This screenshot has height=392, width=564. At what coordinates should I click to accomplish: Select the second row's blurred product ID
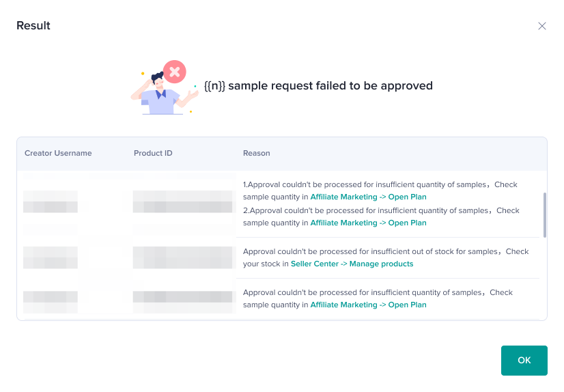[183, 257]
